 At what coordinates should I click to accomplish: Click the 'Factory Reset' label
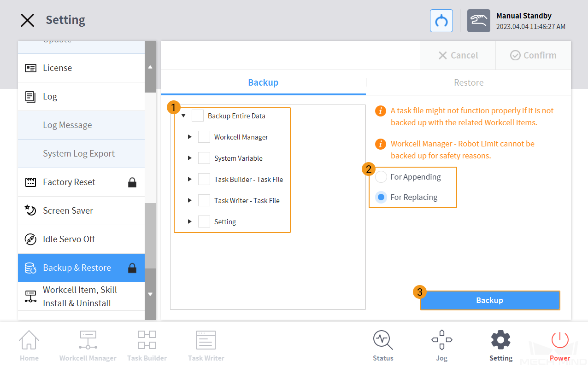point(69,182)
